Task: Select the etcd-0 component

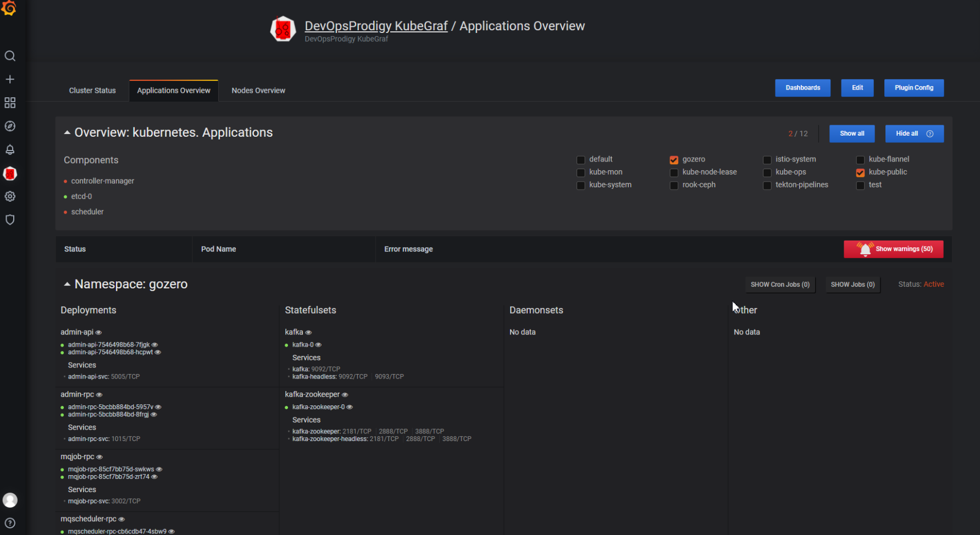Action: point(81,196)
